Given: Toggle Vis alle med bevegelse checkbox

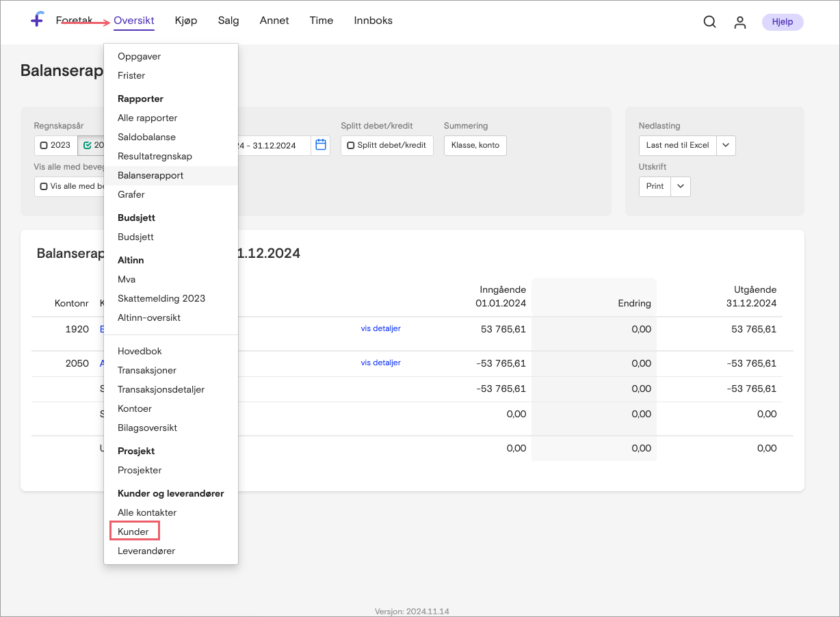Looking at the screenshot, I should click(44, 186).
